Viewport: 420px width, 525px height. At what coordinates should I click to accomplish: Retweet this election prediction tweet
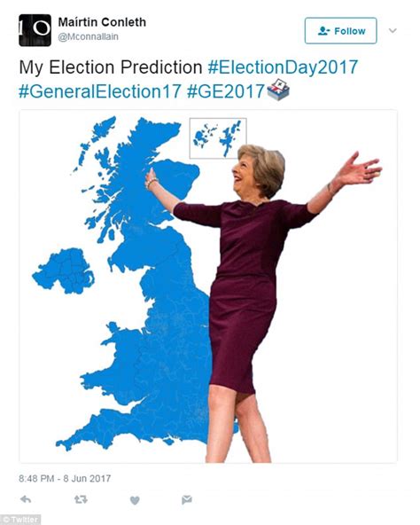click(81, 499)
